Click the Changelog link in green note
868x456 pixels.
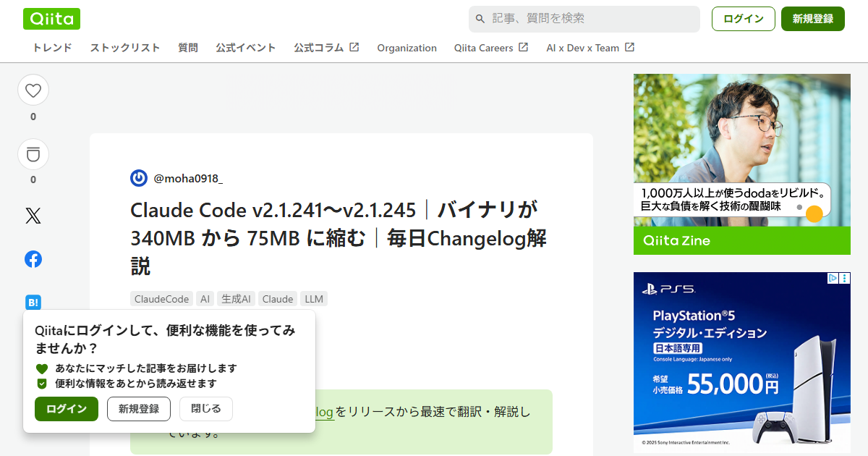(x=324, y=412)
